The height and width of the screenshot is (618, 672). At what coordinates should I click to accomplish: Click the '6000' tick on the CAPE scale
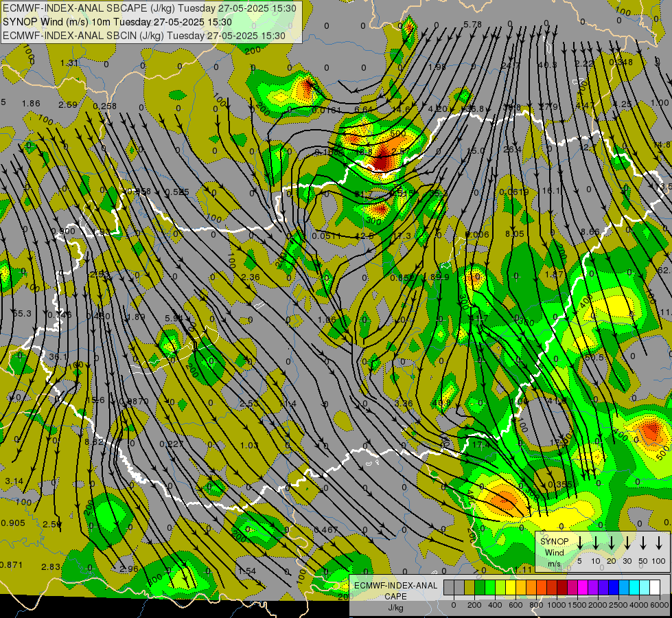tap(660, 605)
